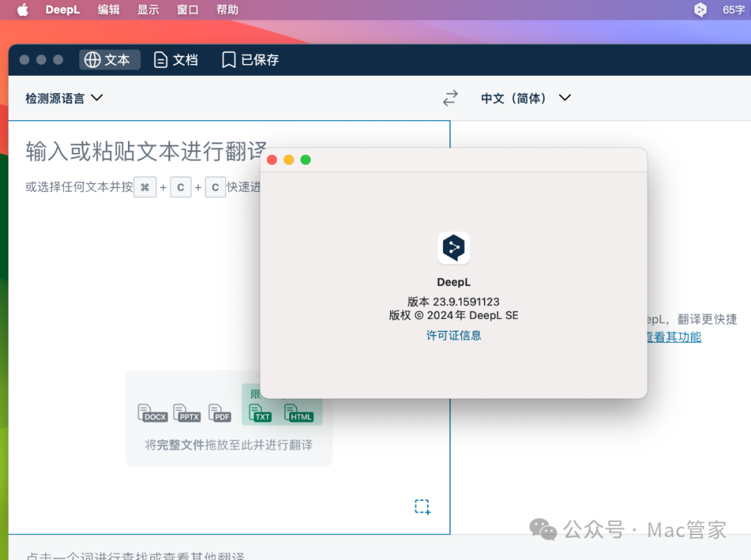Open the DeepL application menu

click(x=63, y=10)
